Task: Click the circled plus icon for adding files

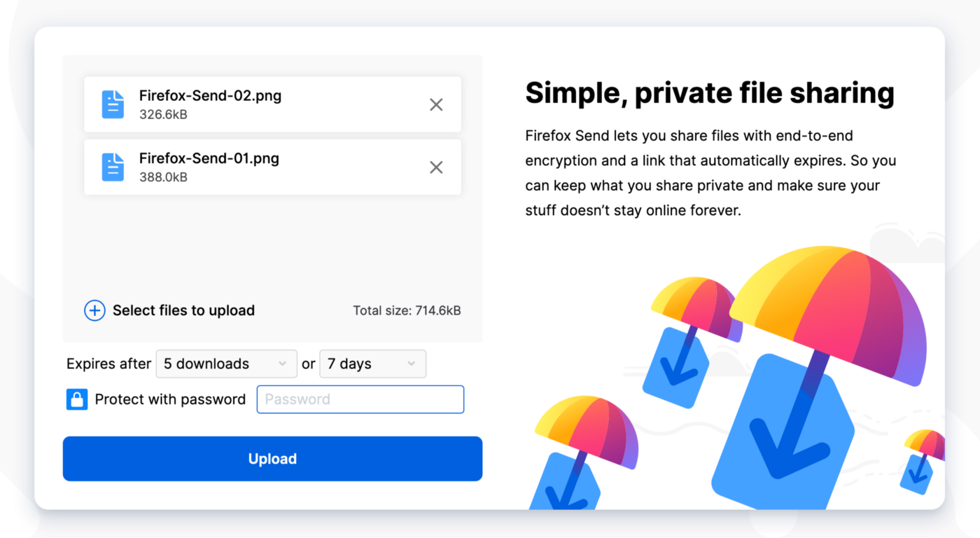Action: (94, 310)
